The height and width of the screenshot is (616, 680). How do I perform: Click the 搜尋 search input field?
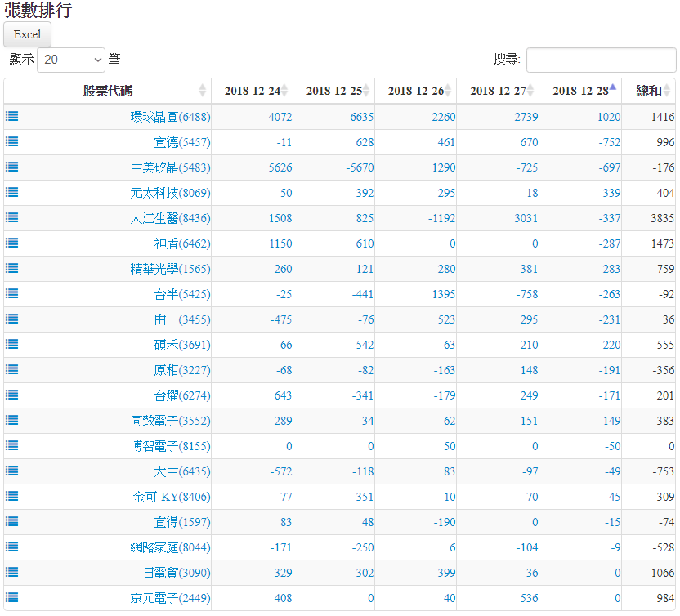coord(601,60)
